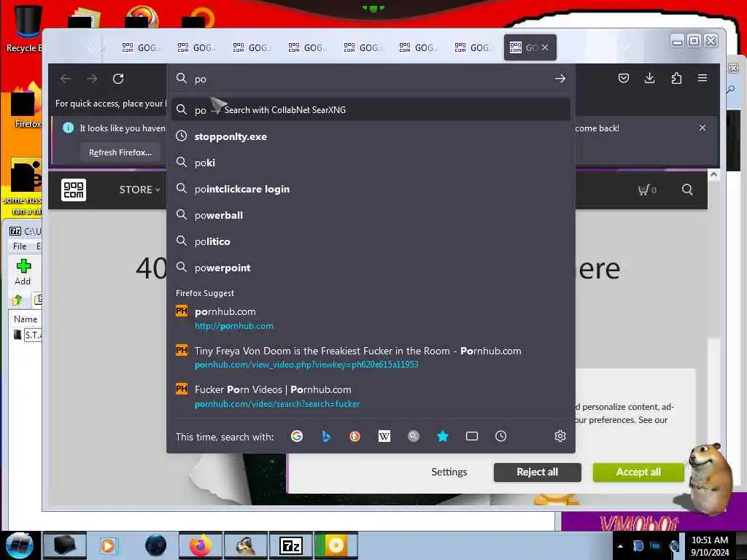The height and width of the screenshot is (560, 747).
Task: Search history with the clock icon
Action: (500, 436)
